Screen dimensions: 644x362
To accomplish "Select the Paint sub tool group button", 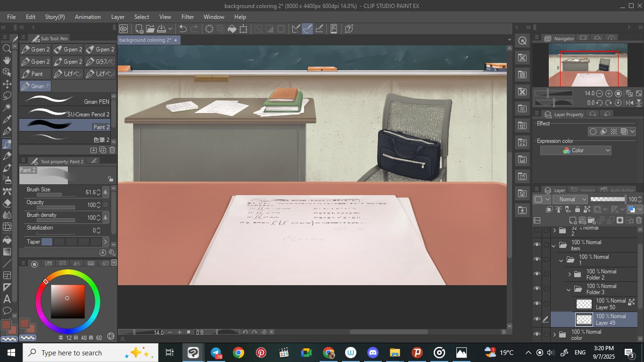I will pos(35,74).
